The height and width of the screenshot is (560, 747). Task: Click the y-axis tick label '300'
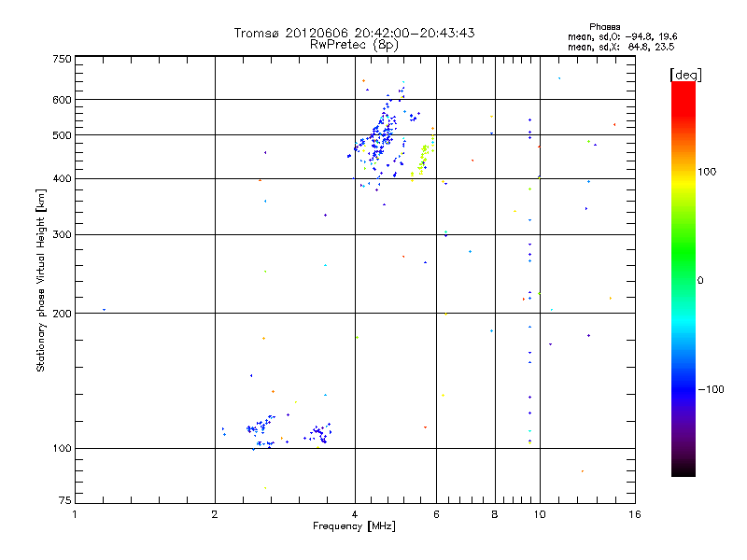coord(63,235)
